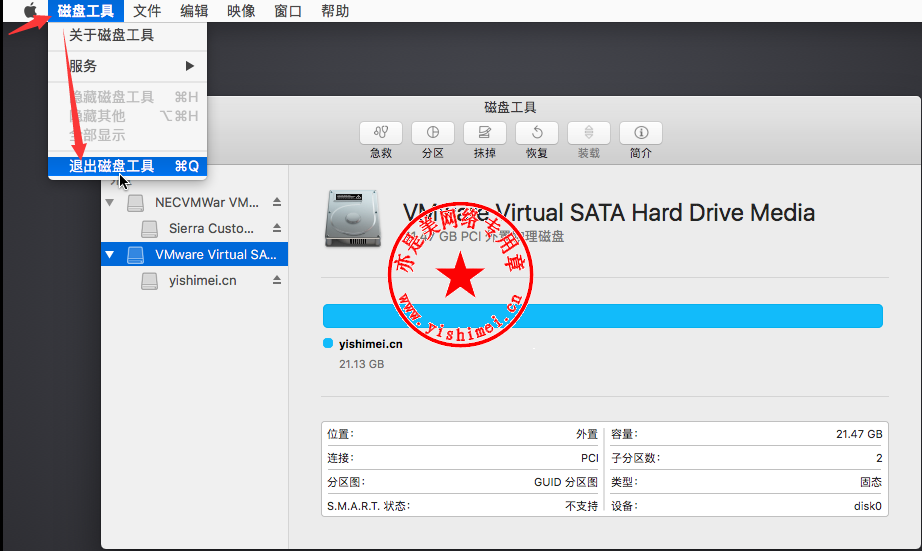Click the 磁盘工具 menu bar item
This screenshot has width=922, height=551.
[86, 11]
